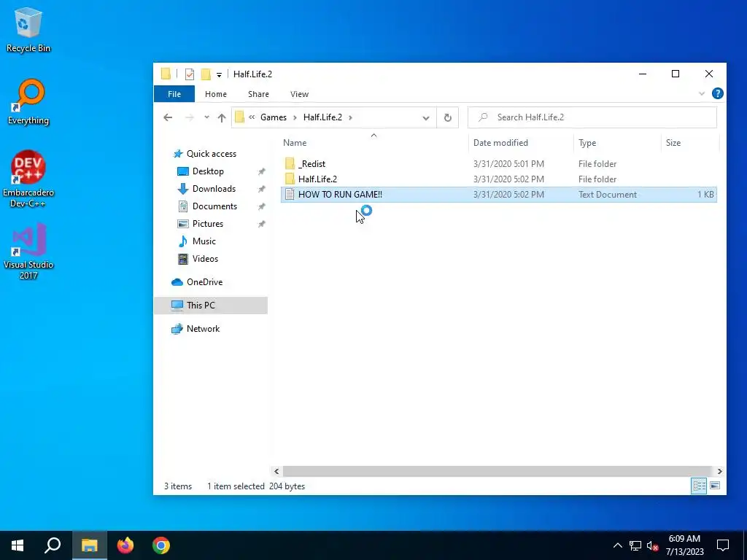Click the HOW TO RUN GAME!! document icon
This screenshot has width=747, height=560.
(290, 194)
